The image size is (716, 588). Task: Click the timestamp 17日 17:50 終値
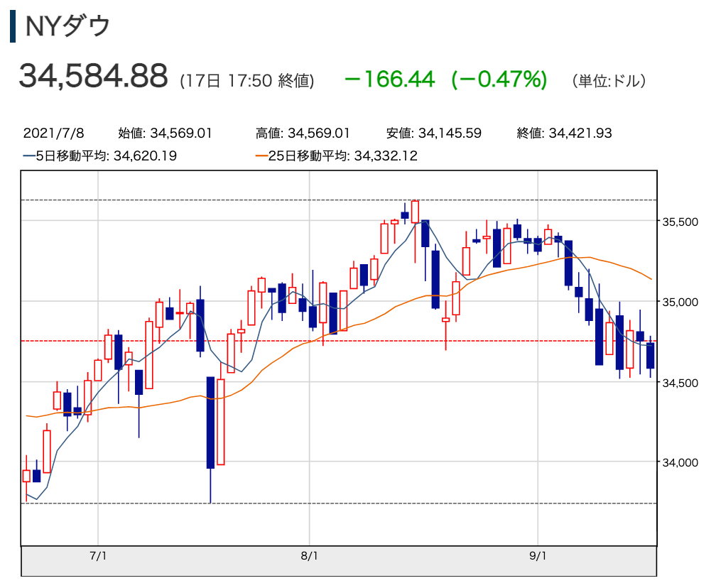point(247,81)
